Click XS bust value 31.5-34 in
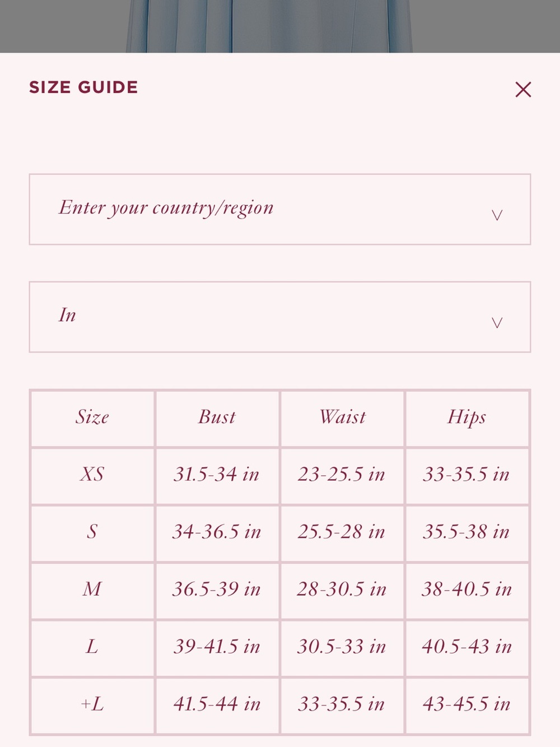This screenshot has width=560, height=747. click(x=216, y=475)
